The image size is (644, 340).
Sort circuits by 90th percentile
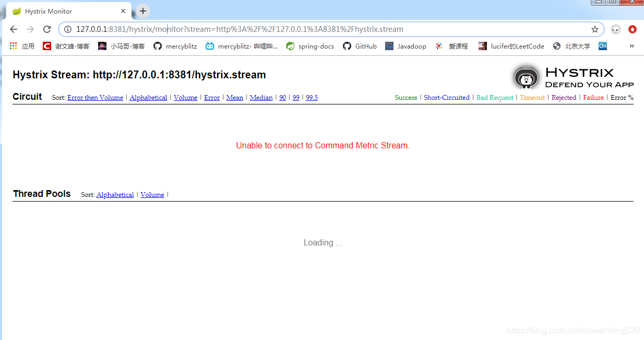[x=282, y=98]
